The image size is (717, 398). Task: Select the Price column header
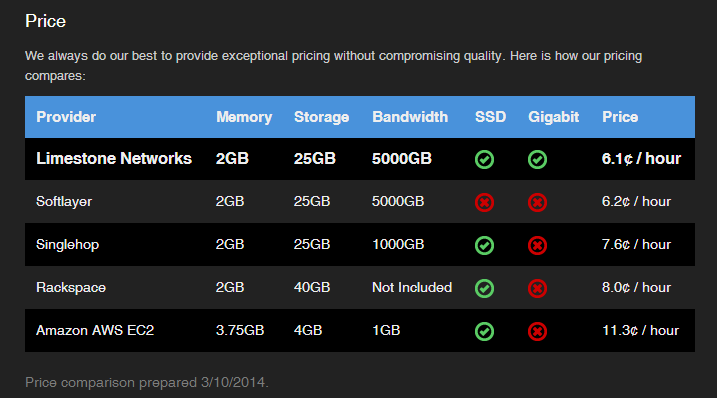point(620,117)
